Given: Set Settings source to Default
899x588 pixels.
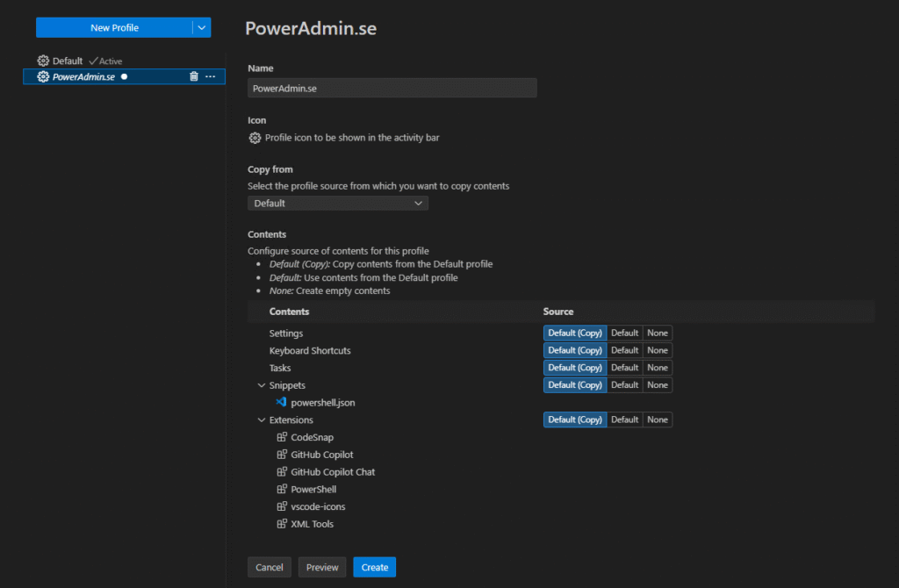Looking at the screenshot, I should coord(624,333).
